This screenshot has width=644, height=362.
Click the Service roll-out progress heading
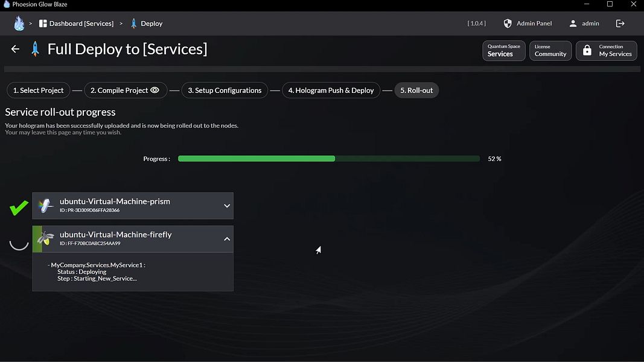60,112
